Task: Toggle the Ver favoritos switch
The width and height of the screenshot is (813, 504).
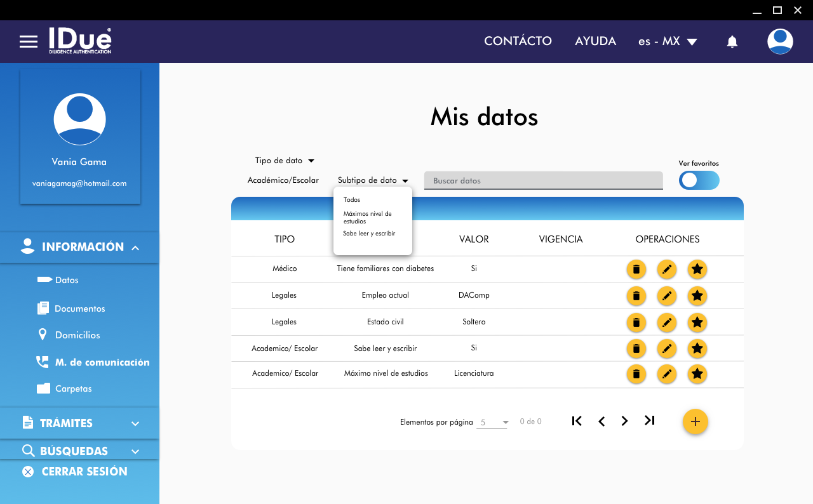Action: (699, 180)
